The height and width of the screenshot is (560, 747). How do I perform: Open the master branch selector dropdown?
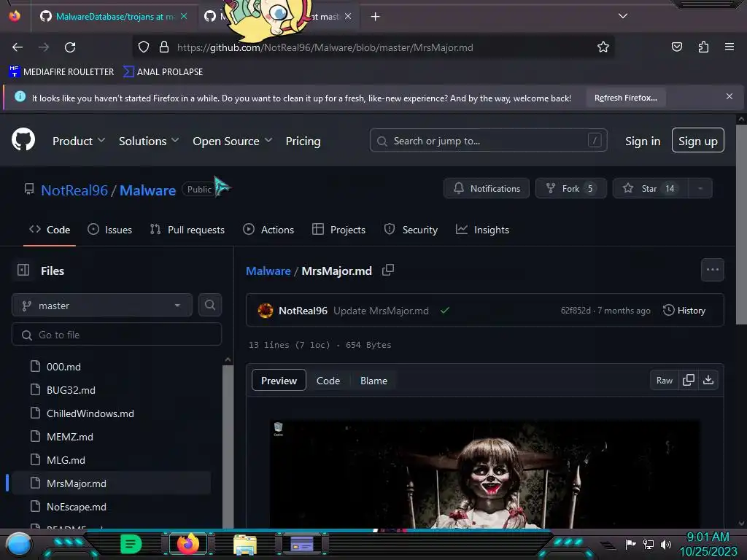102,306
